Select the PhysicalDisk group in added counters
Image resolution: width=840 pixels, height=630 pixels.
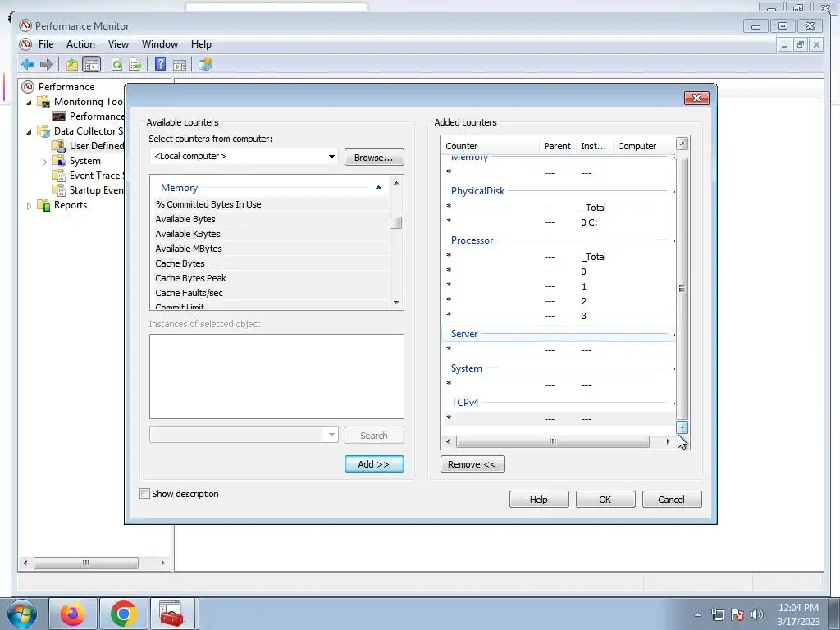(x=558, y=190)
